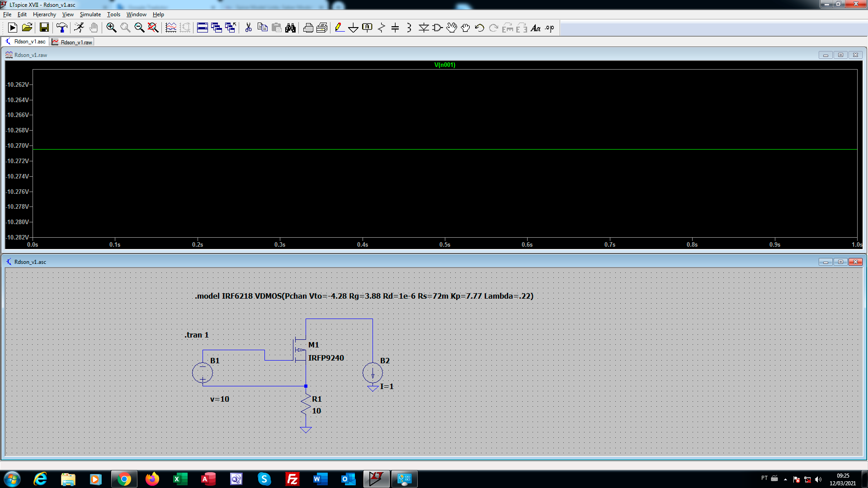Cascade windows with the Cascade icon
868x488 pixels.
(217, 28)
